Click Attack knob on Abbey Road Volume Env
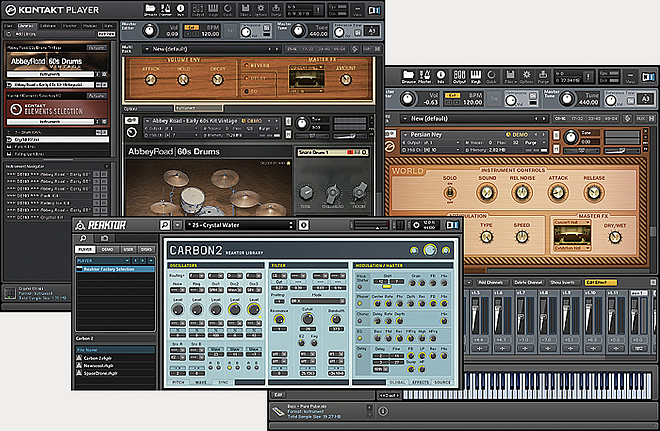Image resolution: width=660 pixels, height=431 pixels. coord(151,80)
